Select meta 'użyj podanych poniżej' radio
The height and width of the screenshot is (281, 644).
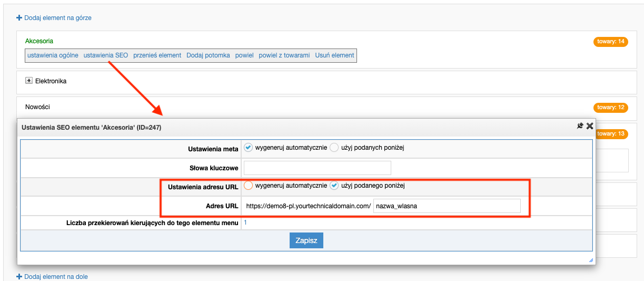pos(334,148)
